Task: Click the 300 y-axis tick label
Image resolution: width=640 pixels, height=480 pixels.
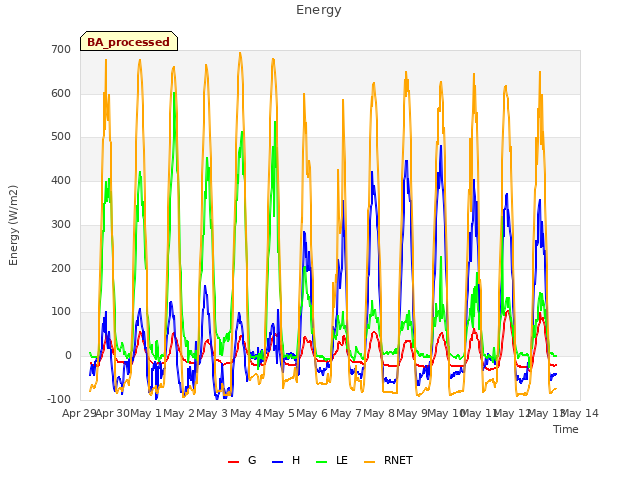Action: click(x=61, y=224)
